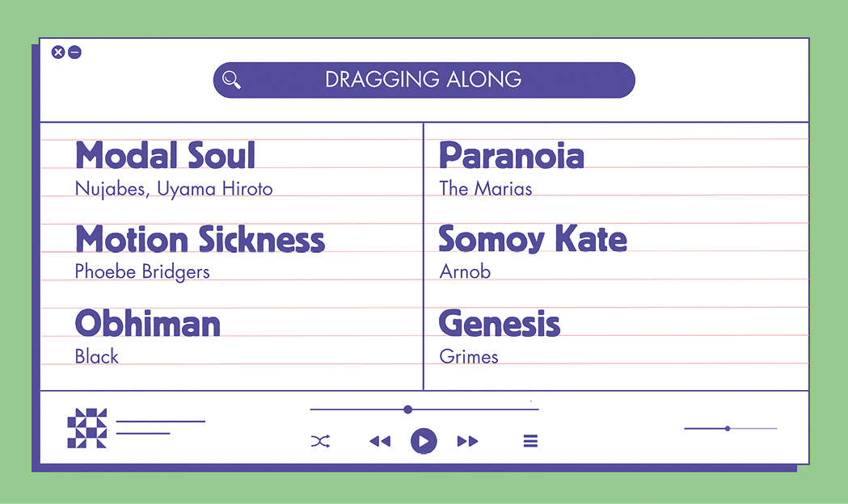This screenshot has width=848, height=504.
Task: Adjust the volume slider knob
Action: [728, 428]
